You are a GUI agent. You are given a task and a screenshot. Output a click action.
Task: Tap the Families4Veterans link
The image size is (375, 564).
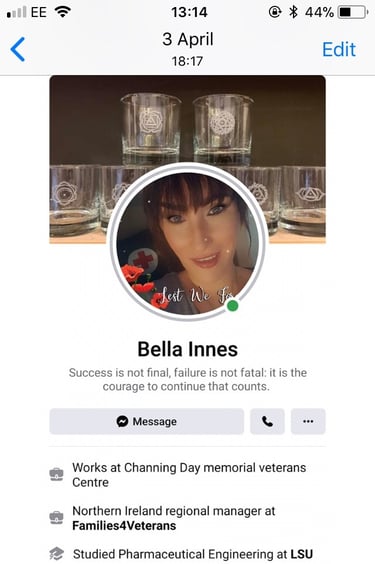point(124,526)
